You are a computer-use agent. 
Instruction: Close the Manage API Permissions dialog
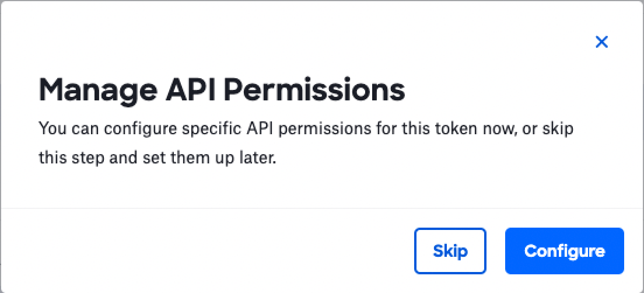coord(601,42)
